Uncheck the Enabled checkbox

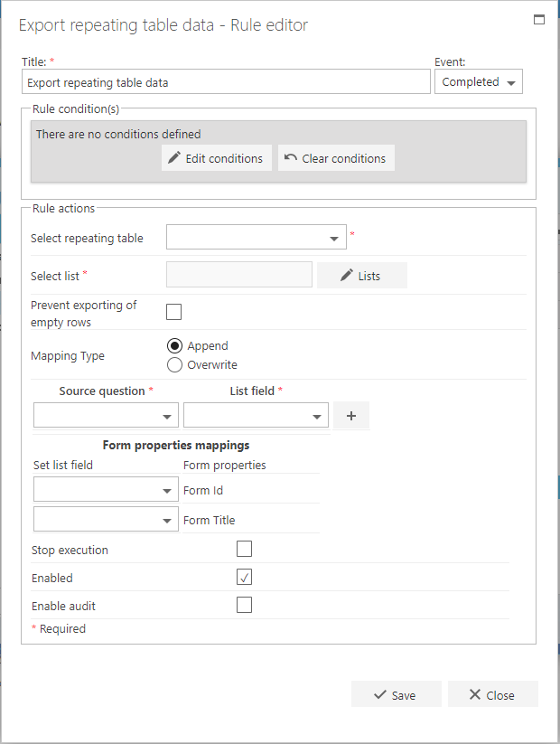tap(244, 577)
